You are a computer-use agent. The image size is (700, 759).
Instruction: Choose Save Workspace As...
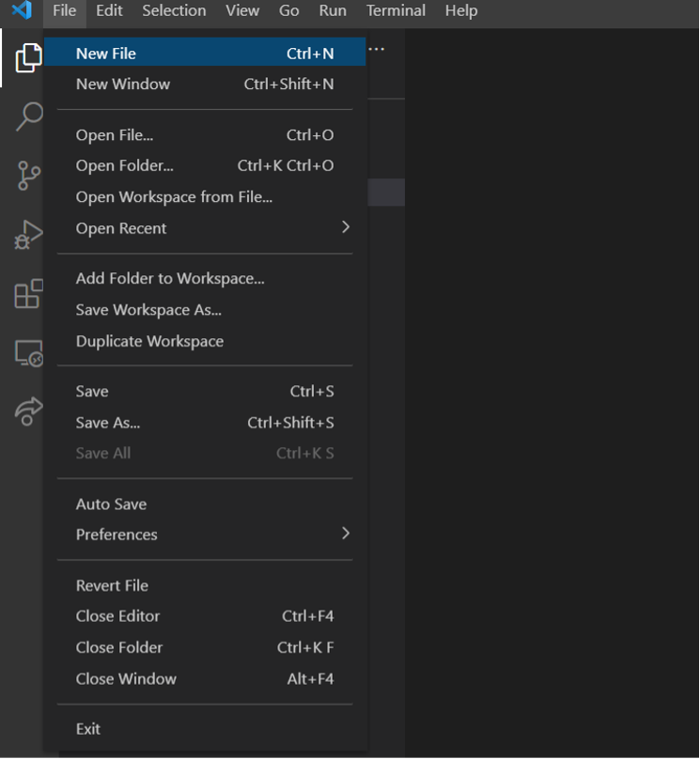(205, 310)
